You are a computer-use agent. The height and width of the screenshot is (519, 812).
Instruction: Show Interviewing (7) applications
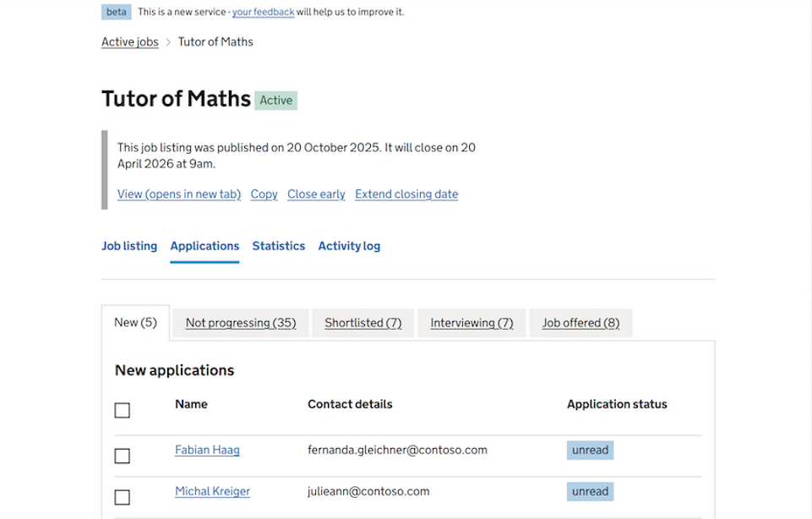coord(471,323)
